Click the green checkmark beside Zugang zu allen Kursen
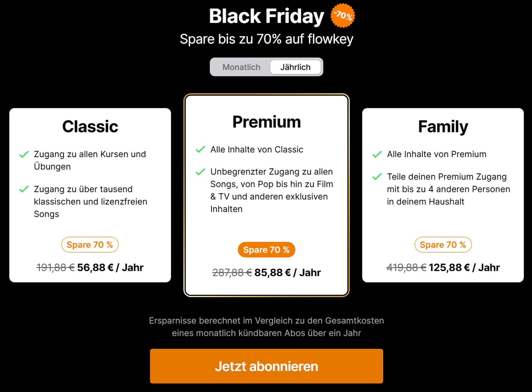532x392 pixels. 24,154
